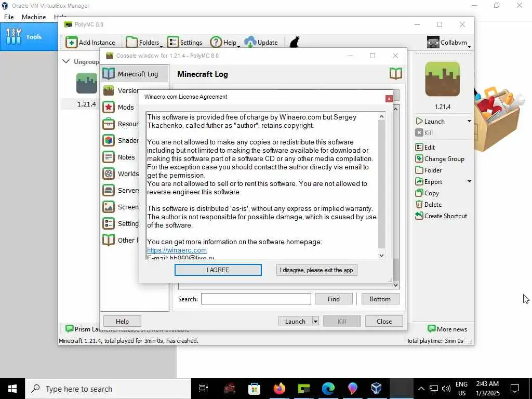
Task: Click Create Shortcut in side panel
Action: 441,216
